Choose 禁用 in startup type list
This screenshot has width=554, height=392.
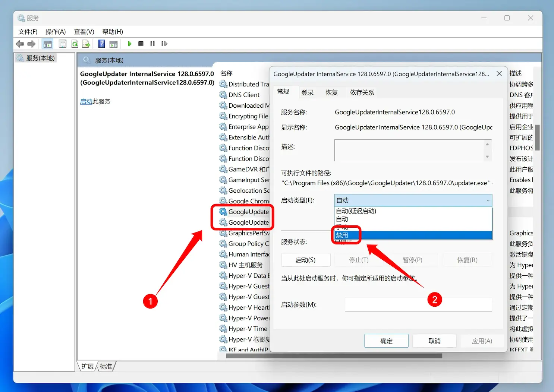point(413,235)
